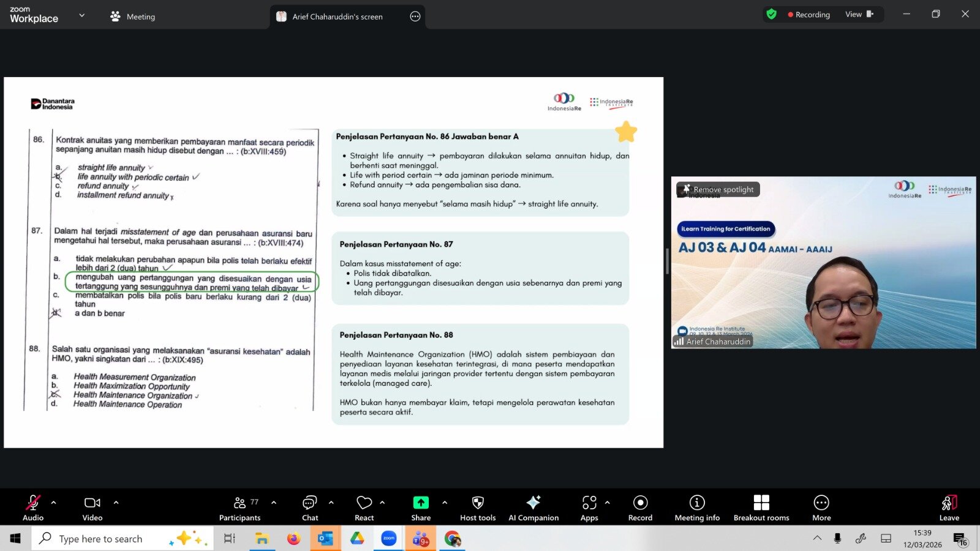The image size is (980, 551).
Task: Open Breakout rooms
Action: click(x=761, y=508)
